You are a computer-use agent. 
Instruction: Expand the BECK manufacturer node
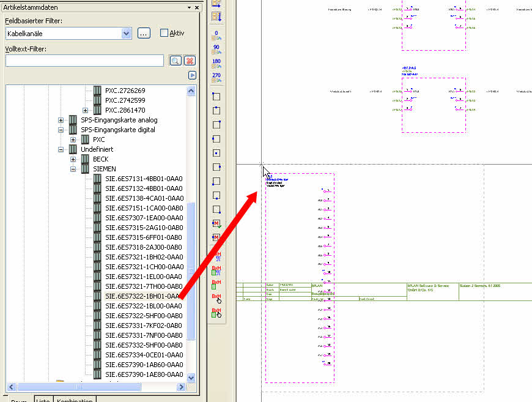coord(73,159)
